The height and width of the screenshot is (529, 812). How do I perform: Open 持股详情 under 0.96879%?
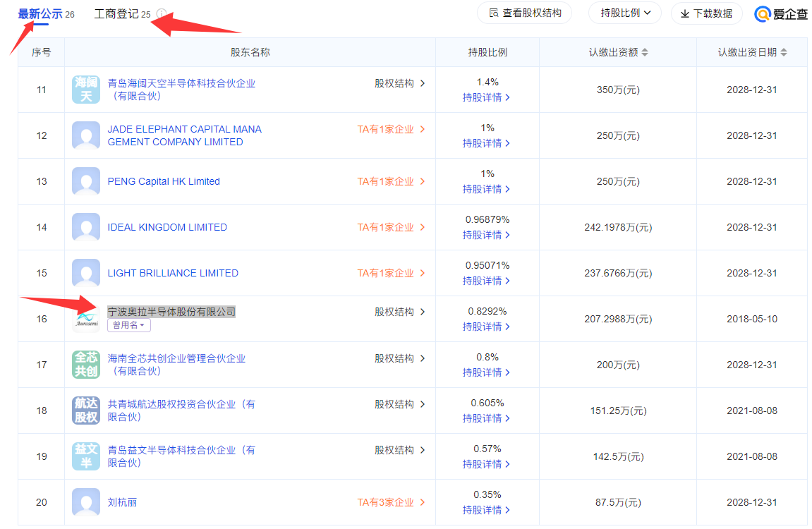coord(486,235)
